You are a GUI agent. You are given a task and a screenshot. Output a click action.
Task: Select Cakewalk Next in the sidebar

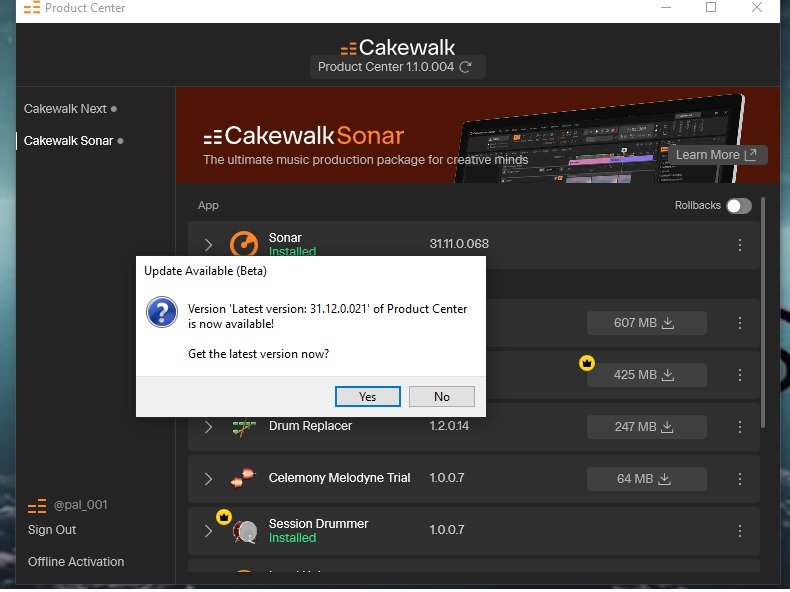(x=65, y=108)
